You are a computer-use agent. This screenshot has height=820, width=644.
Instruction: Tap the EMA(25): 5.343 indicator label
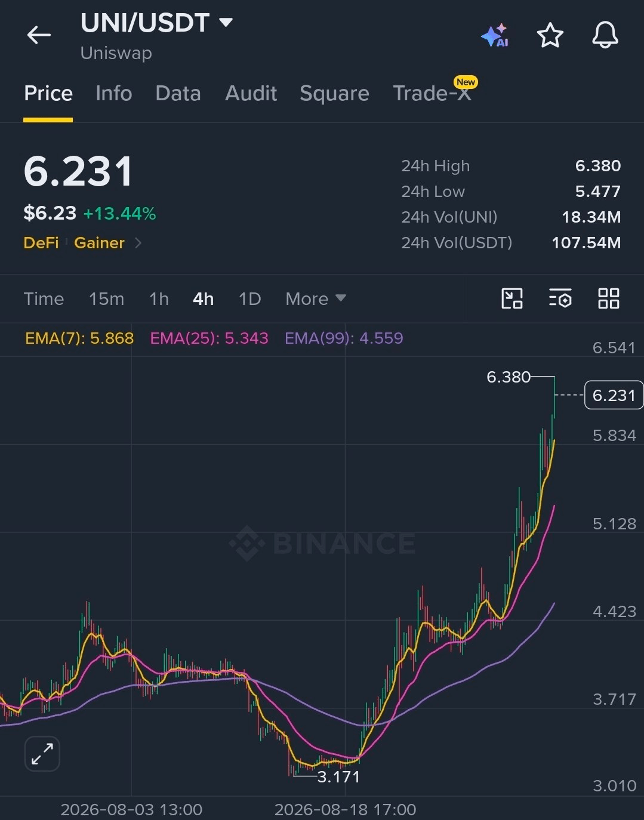[x=209, y=338]
